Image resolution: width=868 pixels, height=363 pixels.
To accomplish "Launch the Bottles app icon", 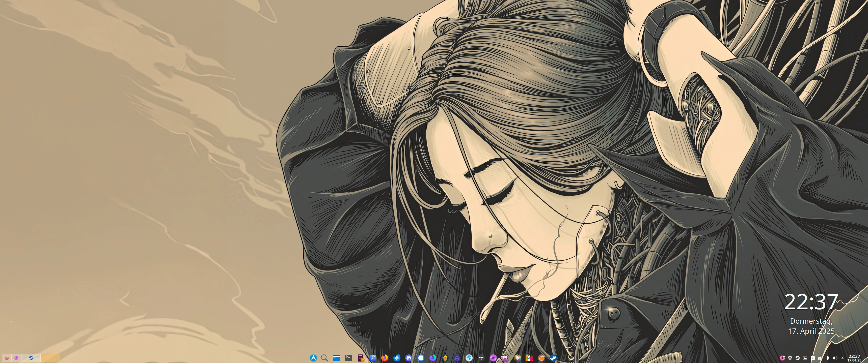I will tap(529, 358).
